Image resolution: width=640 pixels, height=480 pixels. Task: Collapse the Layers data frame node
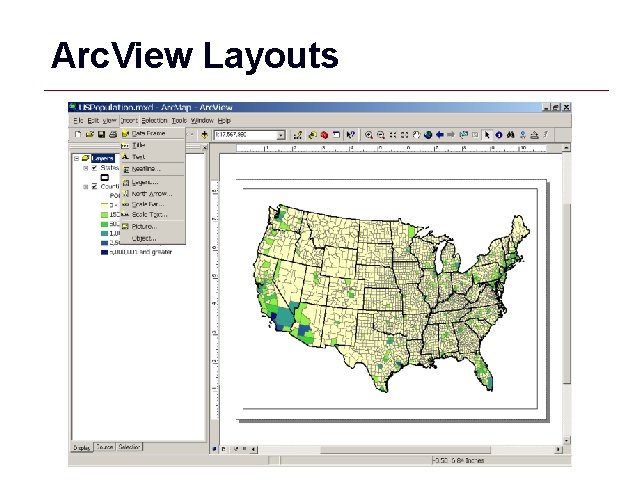tap(76, 158)
